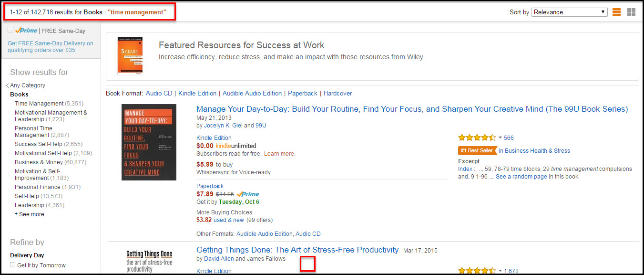Open the 1,678 customer reviews
Screen dimensions: 644x275
(x=511, y=271)
